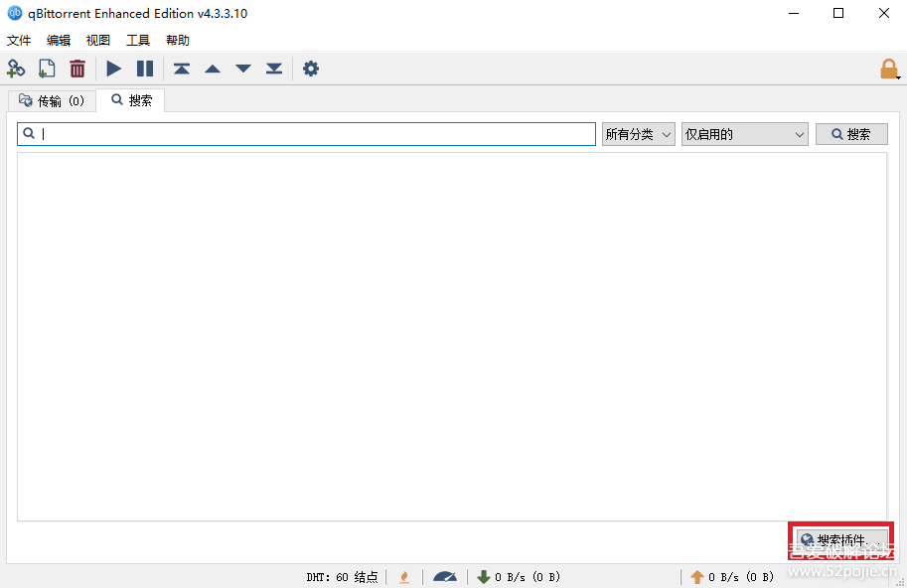Click the upload speed 0 B/s indicator
The image size is (907, 588).
pos(732,577)
